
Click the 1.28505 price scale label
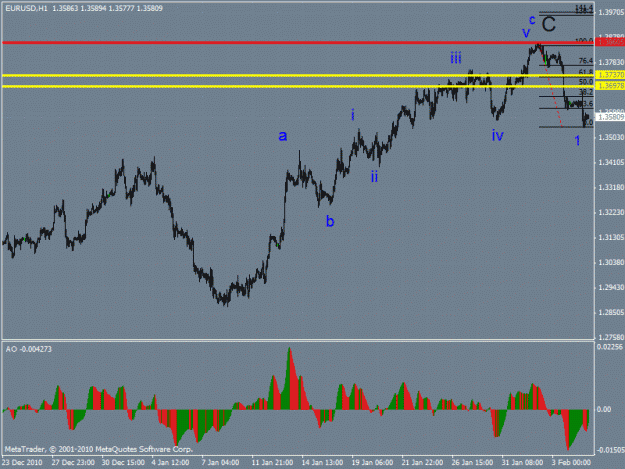[611, 312]
